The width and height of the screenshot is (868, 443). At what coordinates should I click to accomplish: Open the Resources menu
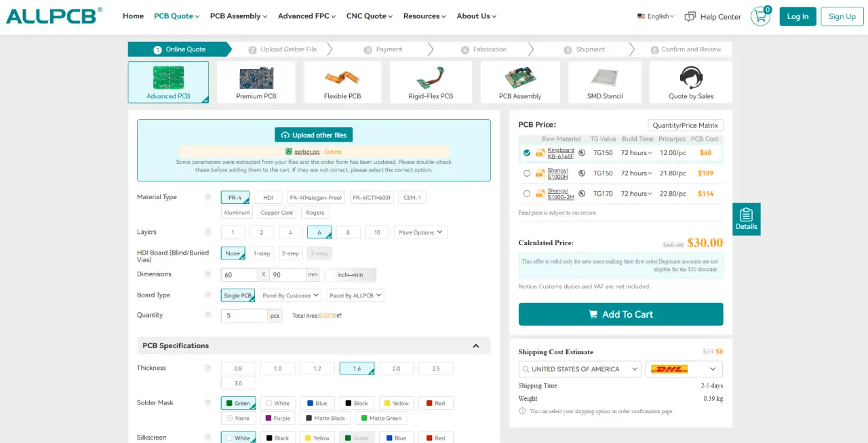[424, 16]
